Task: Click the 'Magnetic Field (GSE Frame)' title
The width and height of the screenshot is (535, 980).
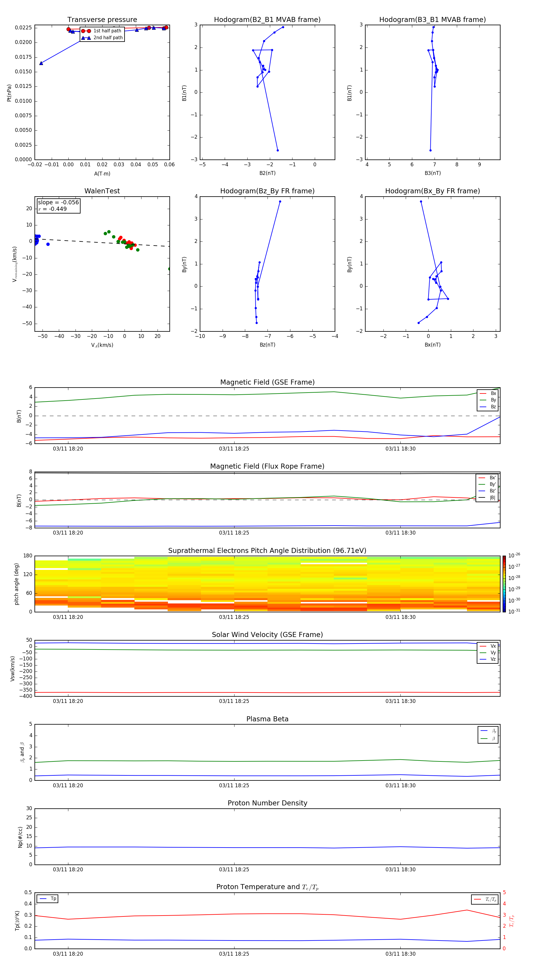Action: (x=267, y=382)
